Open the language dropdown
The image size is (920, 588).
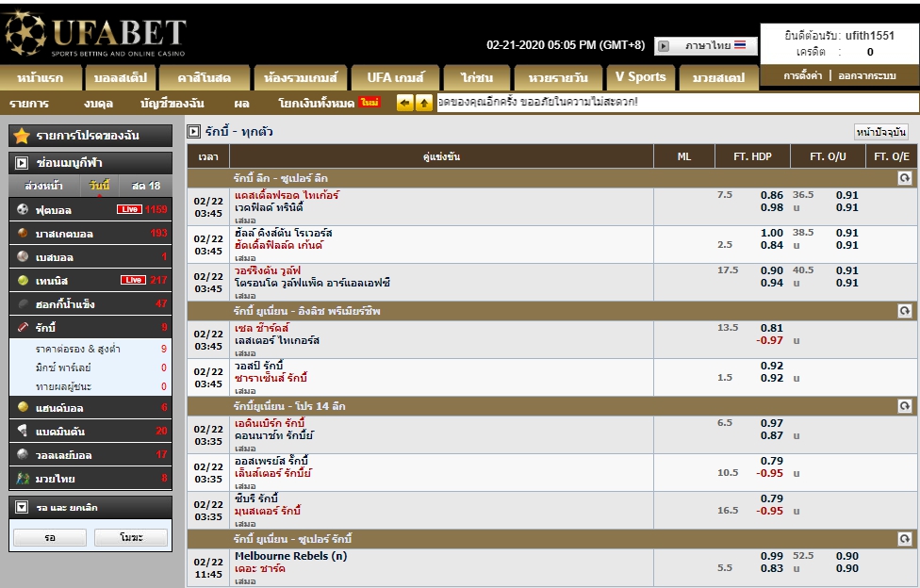(x=706, y=46)
